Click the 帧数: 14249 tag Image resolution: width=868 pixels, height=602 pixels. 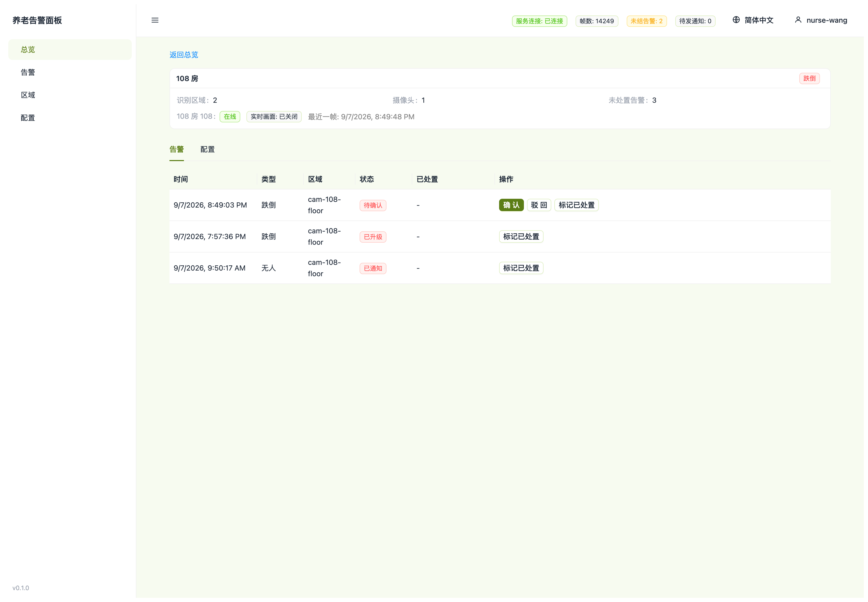pos(597,21)
